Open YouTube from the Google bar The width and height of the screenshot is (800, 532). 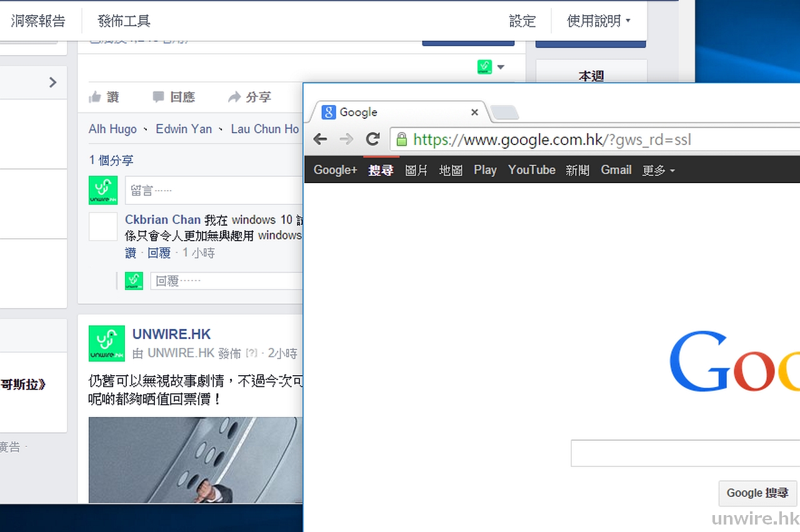[531, 170]
